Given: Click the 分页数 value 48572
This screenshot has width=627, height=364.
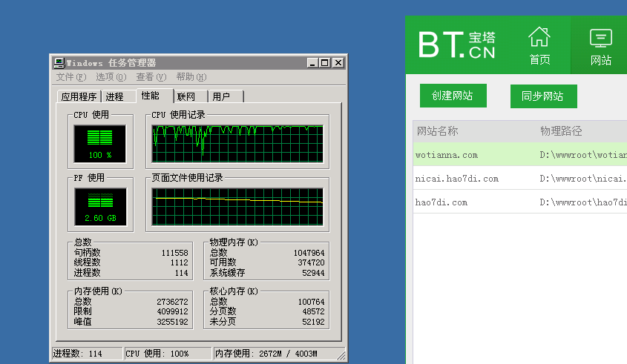Looking at the screenshot, I should click(x=313, y=311).
